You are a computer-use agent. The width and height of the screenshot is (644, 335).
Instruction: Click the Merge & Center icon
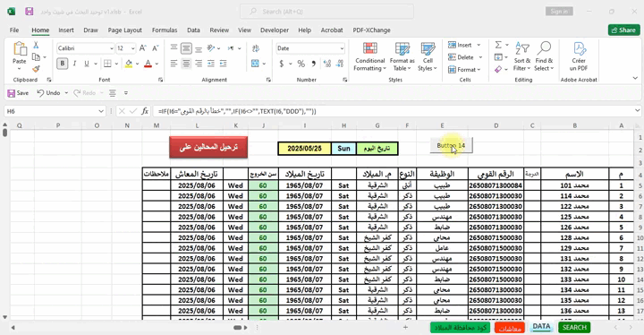tap(255, 64)
